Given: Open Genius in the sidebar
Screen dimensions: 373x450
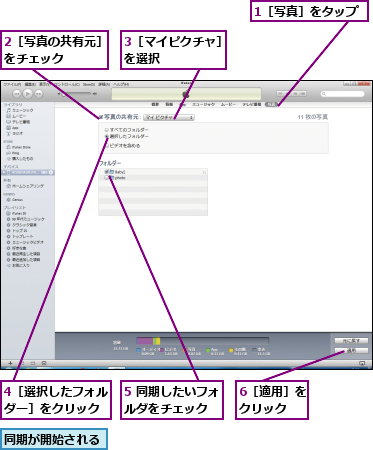Looking at the screenshot, I should pos(15,200).
